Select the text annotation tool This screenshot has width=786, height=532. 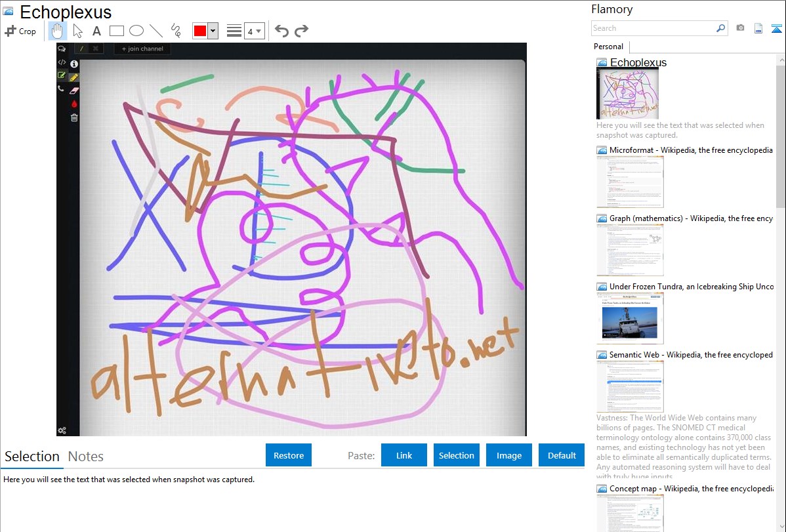point(96,31)
